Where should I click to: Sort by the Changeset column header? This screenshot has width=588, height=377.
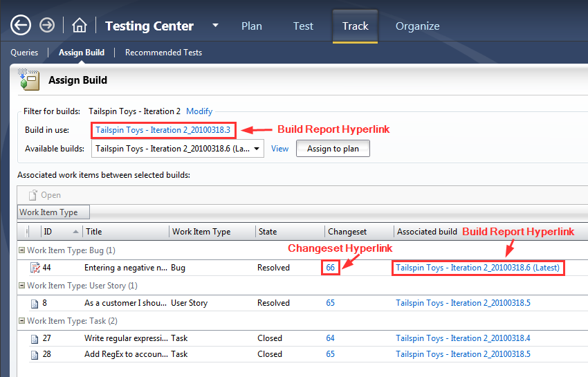(347, 232)
